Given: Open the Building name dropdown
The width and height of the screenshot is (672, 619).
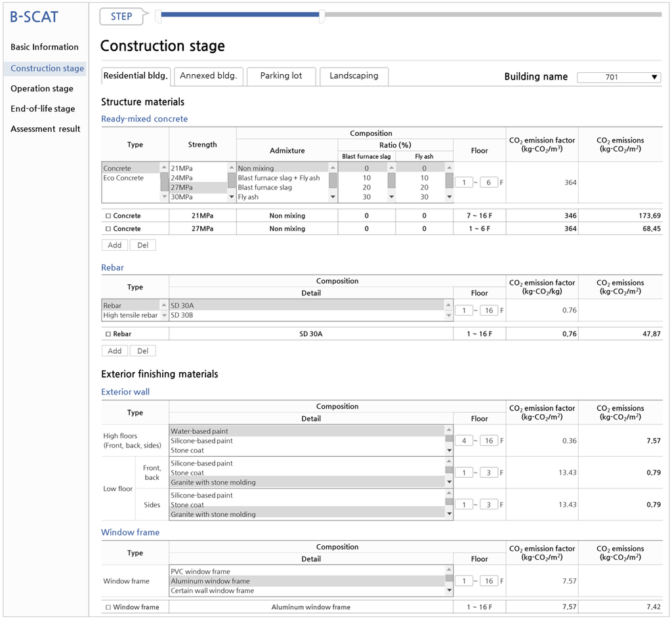Looking at the screenshot, I should point(618,77).
